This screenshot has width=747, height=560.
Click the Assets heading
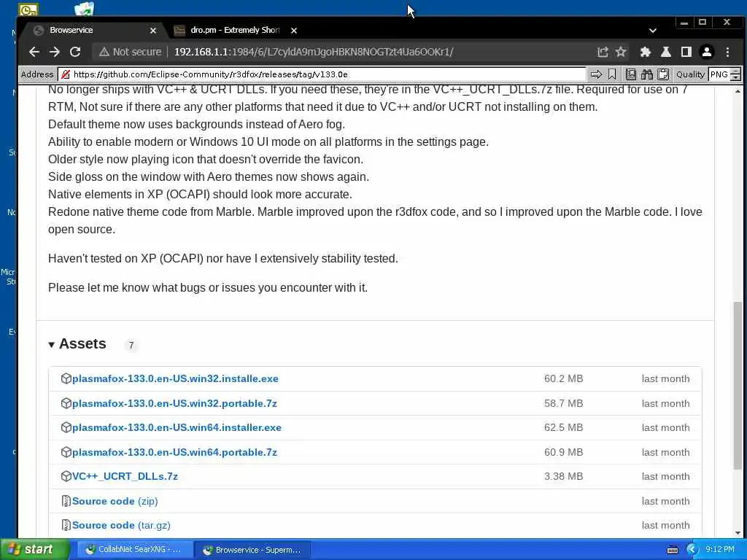click(x=82, y=344)
